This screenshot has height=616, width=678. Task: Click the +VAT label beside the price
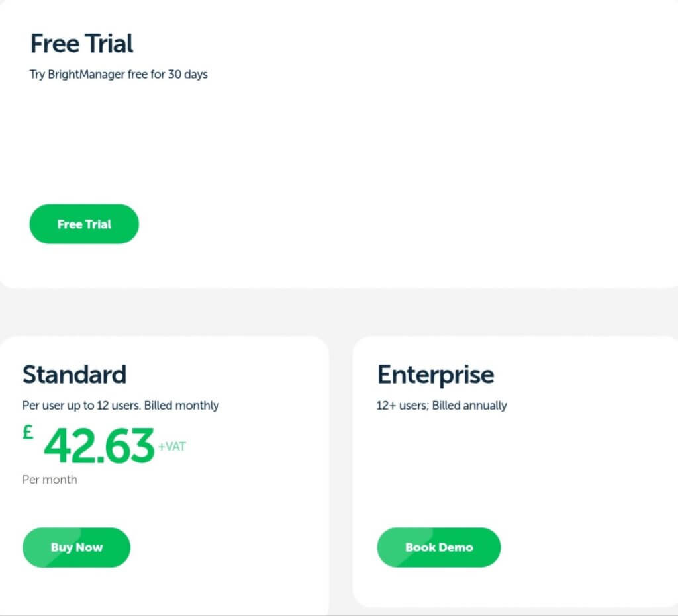(171, 447)
